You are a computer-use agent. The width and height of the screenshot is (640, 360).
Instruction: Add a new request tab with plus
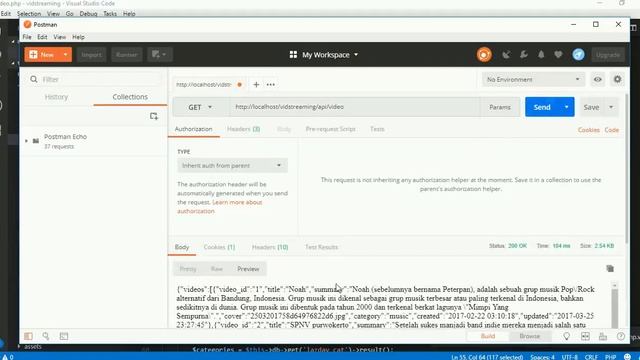256,84
